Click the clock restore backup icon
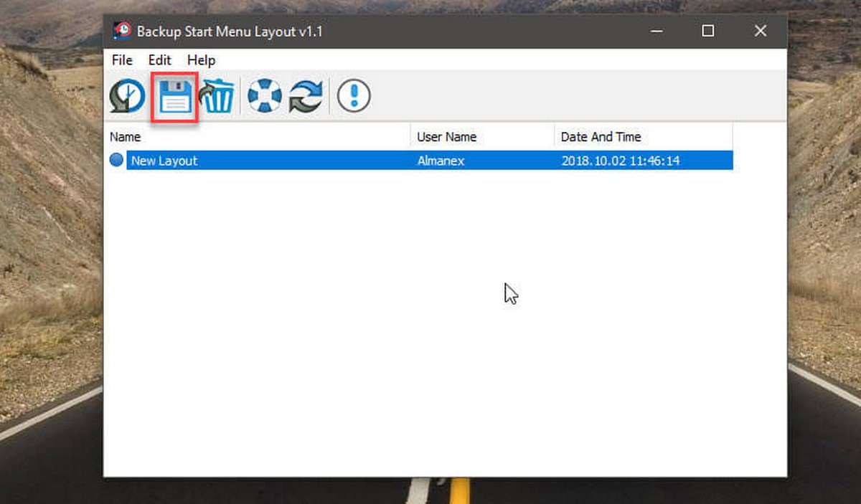 tap(127, 96)
